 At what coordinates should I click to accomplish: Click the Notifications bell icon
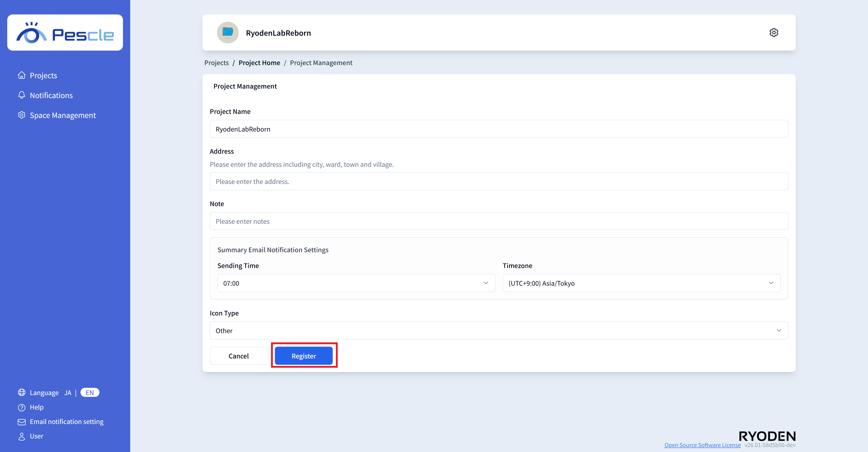click(x=21, y=95)
